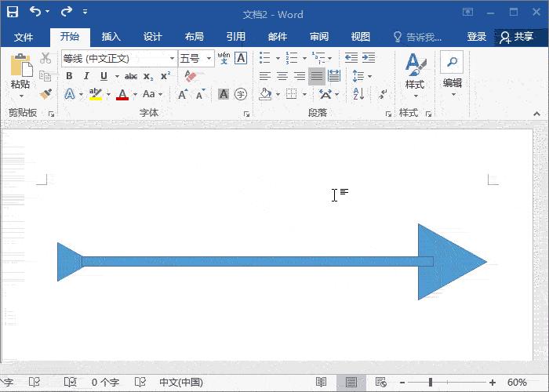
Task: Switch to the 邮件 ribbon tab
Action: click(278, 36)
